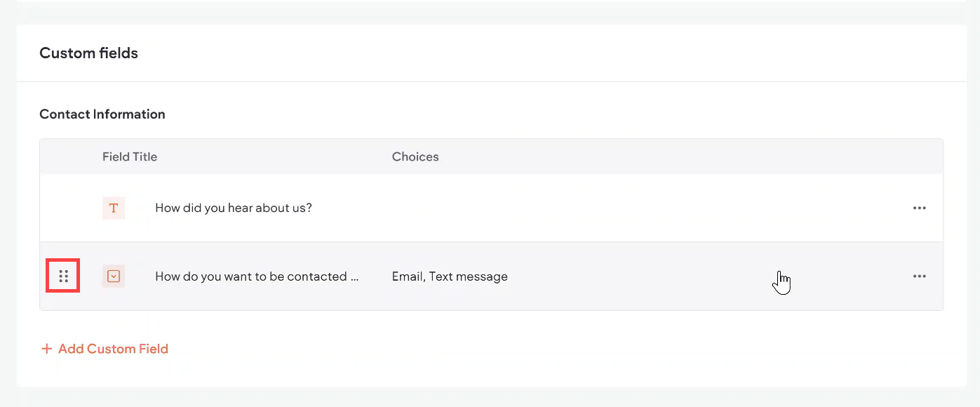The image size is (980, 407).
Task: Click the 'Contact Information' subheading
Action: click(102, 114)
